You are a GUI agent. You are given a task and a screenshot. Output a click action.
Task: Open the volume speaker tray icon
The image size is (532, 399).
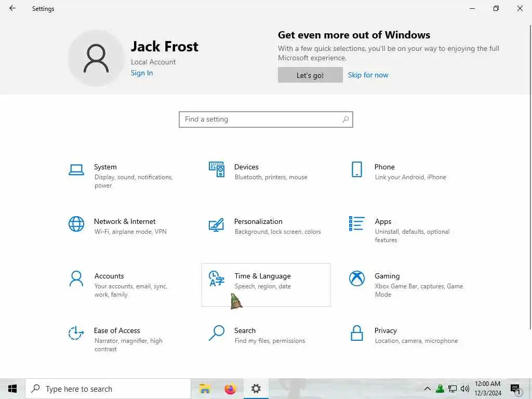(x=465, y=389)
